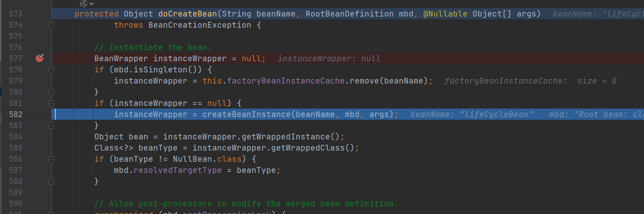This screenshot has height=214, width=644.
Task: Toggle the breakpoint on line 577
Action: pos(40,58)
